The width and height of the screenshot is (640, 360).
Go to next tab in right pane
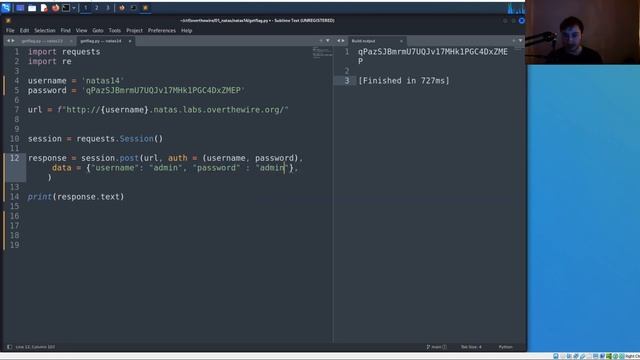[x=343, y=41]
